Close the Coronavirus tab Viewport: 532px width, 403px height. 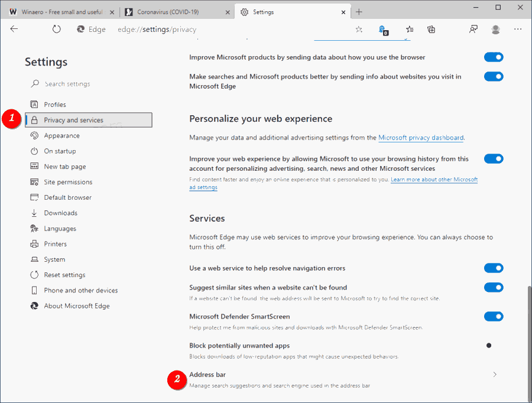point(228,12)
